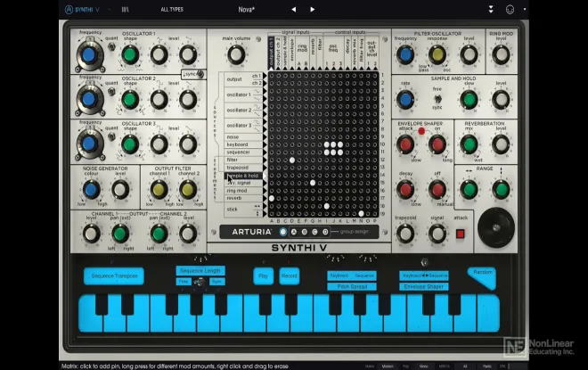Click the sequencer Play button
Screen dimensions: 588x370
coord(263,275)
